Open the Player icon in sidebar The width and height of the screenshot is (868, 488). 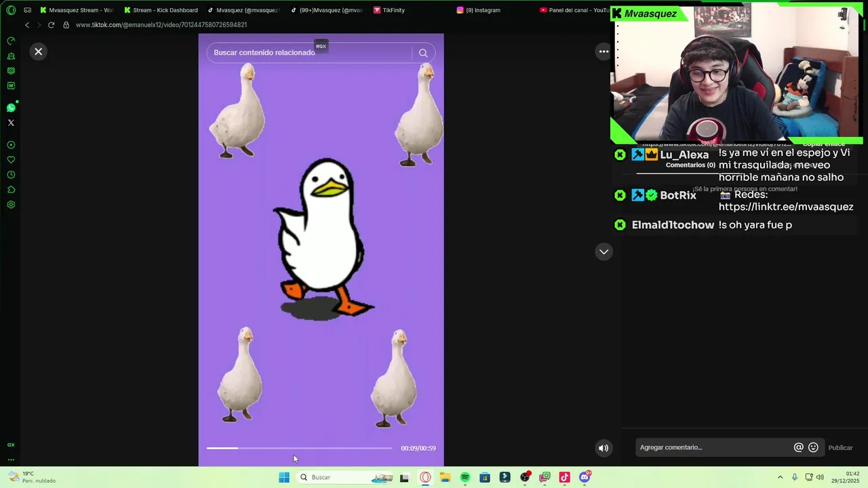pyautogui.click(x=11, y=145)
